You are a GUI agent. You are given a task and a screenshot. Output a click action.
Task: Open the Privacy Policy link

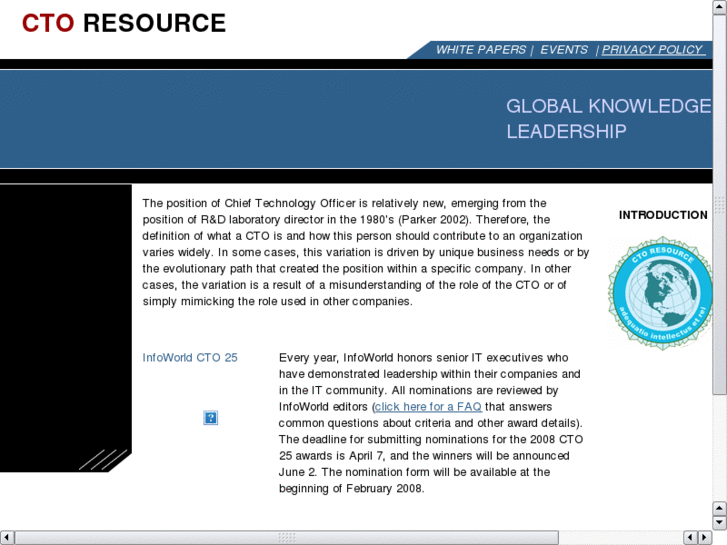(652, 50)
